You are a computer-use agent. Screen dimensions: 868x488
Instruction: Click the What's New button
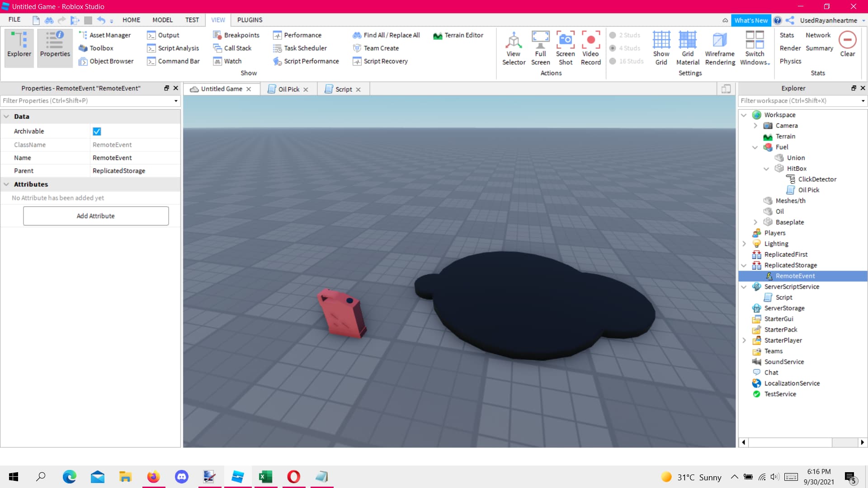[750, 20]
